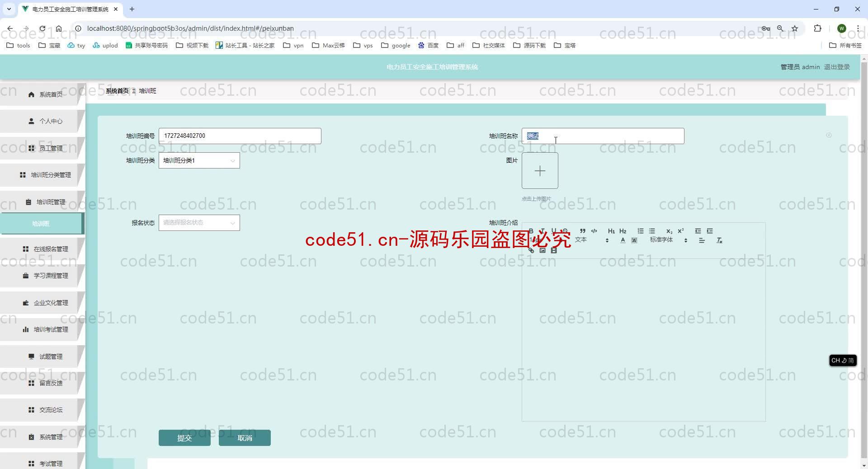Decrease indent in the editor
868x469 pixels.
pos(698,231)
